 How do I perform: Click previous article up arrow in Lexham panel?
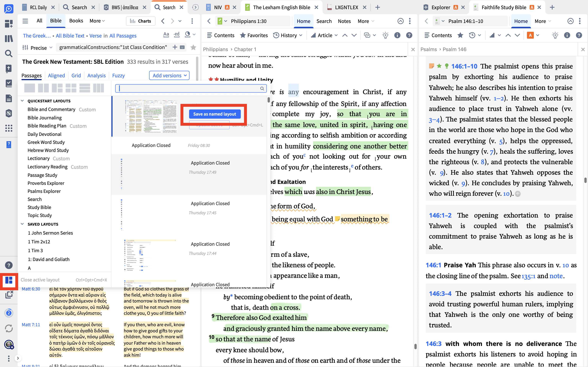345,35
